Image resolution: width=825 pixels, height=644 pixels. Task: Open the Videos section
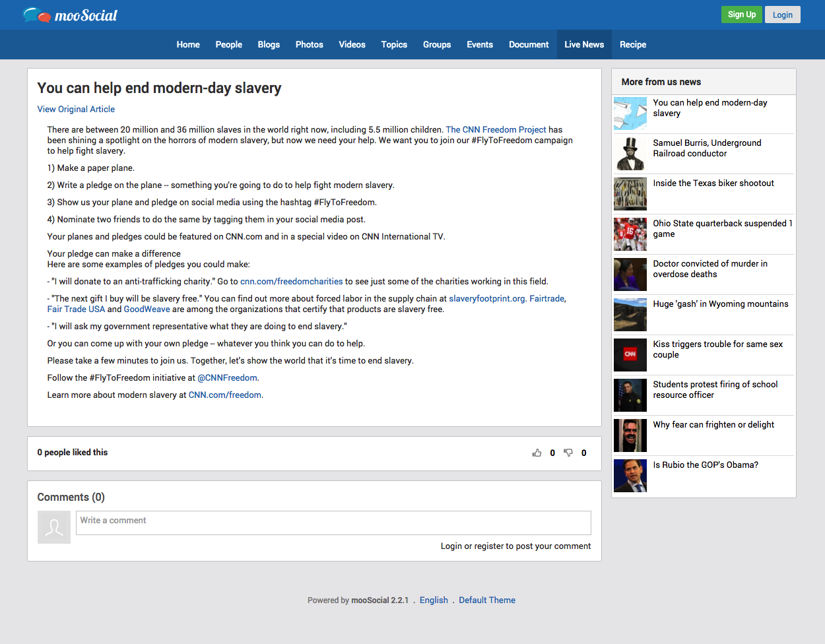pos(352,44)
